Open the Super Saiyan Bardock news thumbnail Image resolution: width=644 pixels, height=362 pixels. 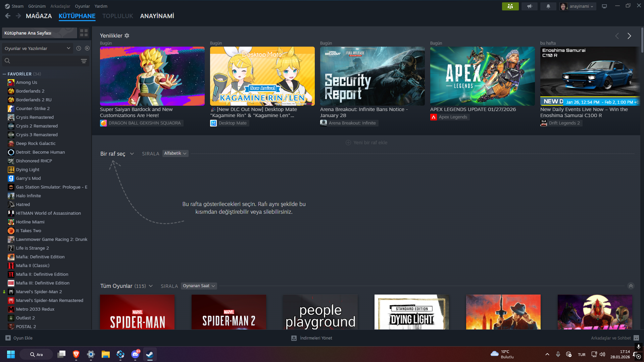(x=152, y=76)
